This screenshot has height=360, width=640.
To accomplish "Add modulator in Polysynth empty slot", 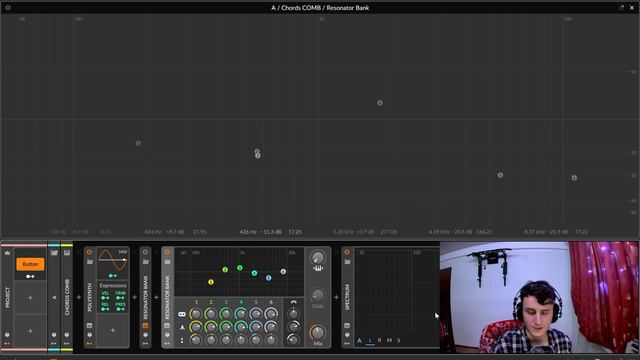I will (x=113, y=330).
